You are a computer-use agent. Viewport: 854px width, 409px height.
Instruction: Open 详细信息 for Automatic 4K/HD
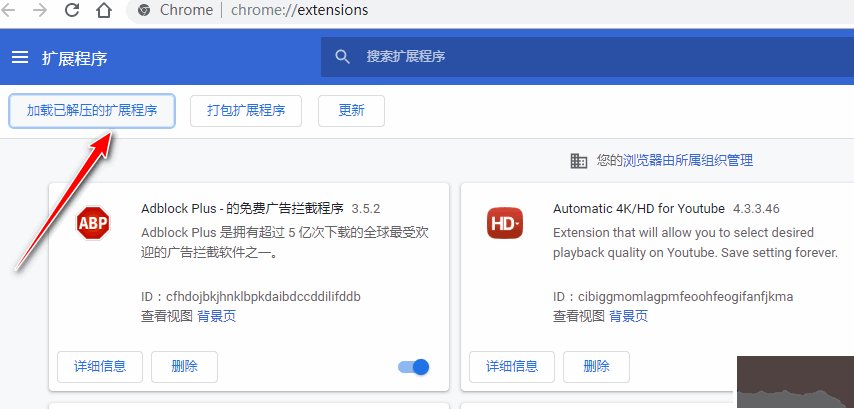point(512,367)
